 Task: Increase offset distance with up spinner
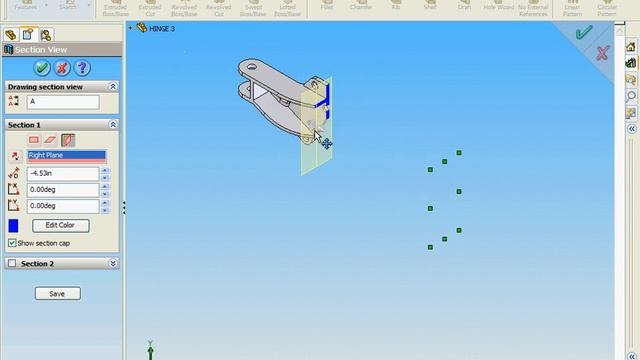click(105, 170)
